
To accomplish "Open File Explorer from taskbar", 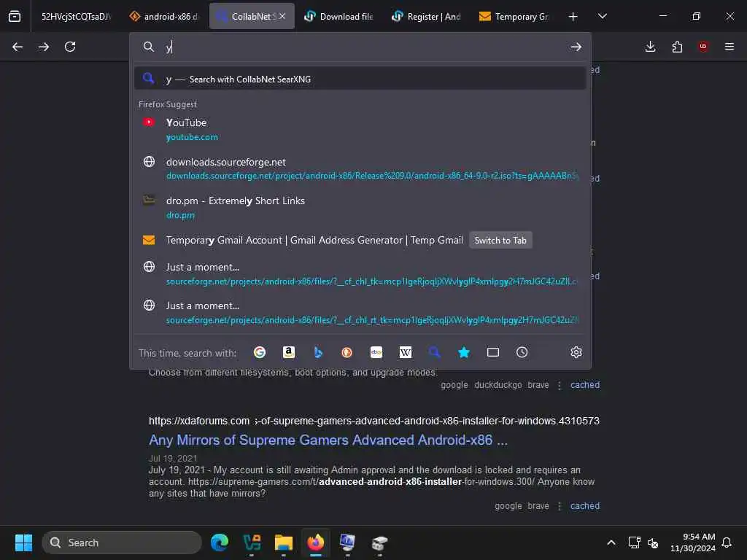I will pyautogui.click(x=284, y=542).
